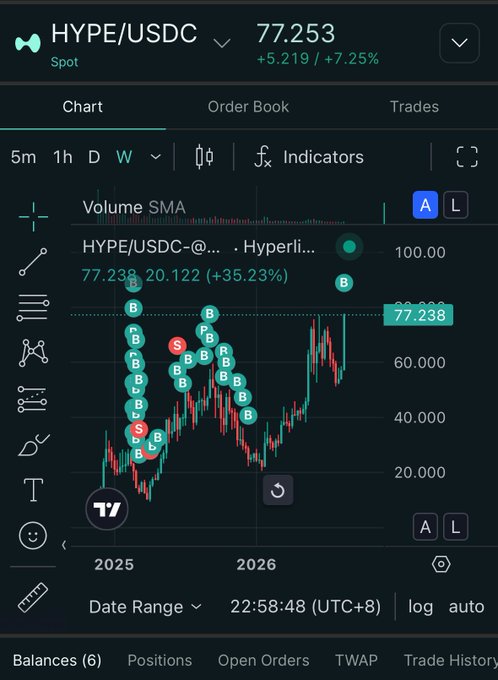The height and width of the screenshot is (680, 498).
Task: Click the HYPE token logo
Action: point(28,43)
